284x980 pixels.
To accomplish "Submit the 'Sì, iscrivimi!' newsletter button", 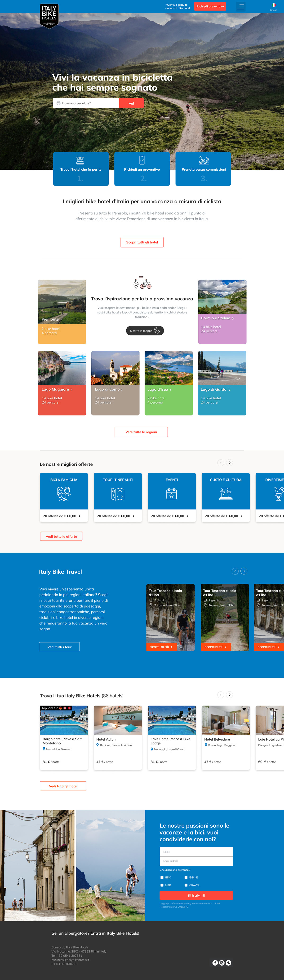I will coord(196,896).
